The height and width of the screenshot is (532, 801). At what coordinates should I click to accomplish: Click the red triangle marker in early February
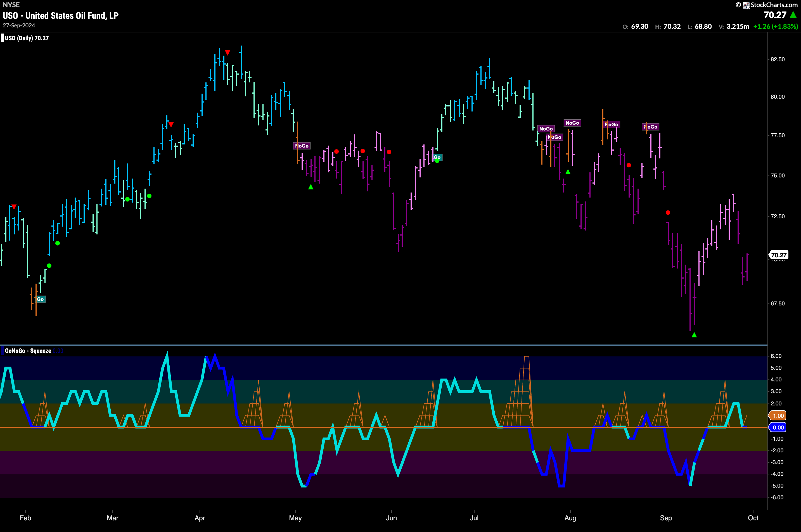coord(14,207)
